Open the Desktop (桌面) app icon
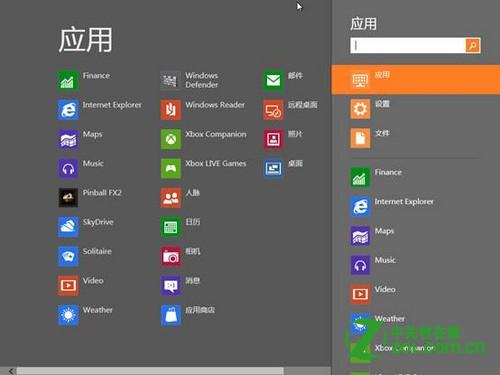The height and width of the screenshot is (375, 500). 273,168
